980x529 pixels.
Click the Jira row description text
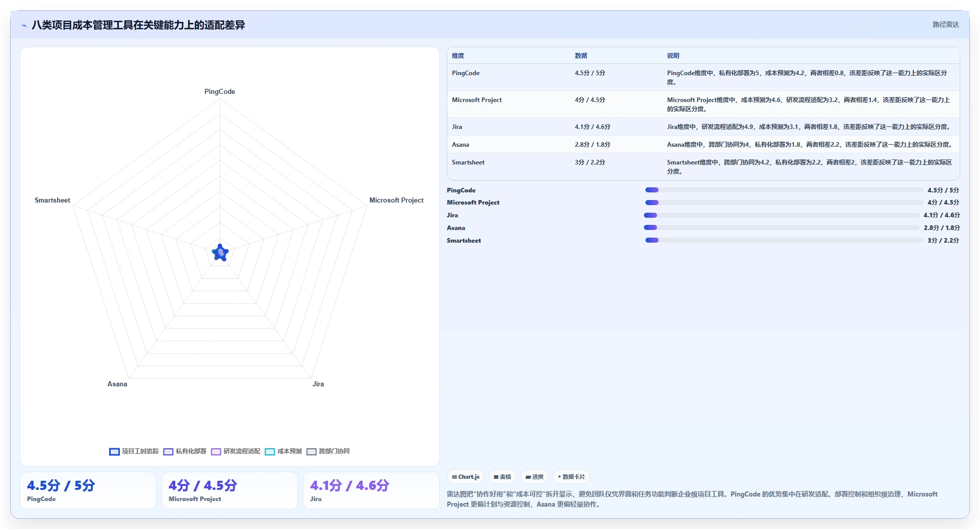[809, 127]
